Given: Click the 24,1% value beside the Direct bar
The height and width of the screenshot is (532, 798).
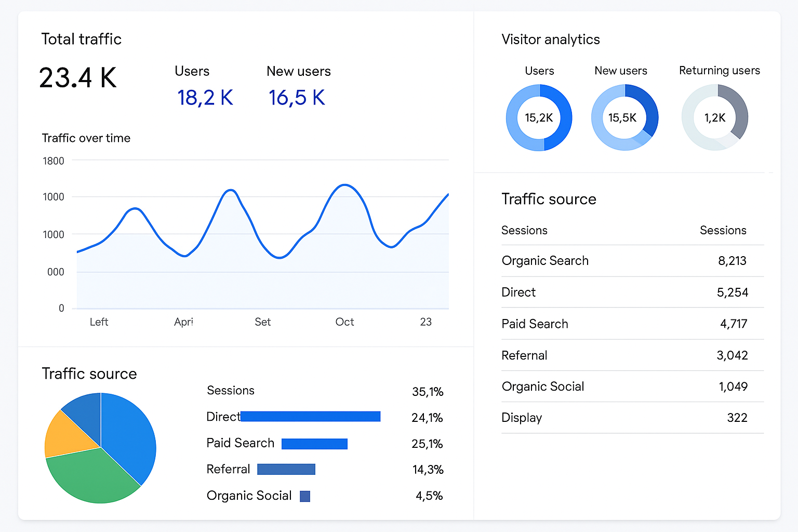Looking at the screenshot, I should click(x=427, y=418).
